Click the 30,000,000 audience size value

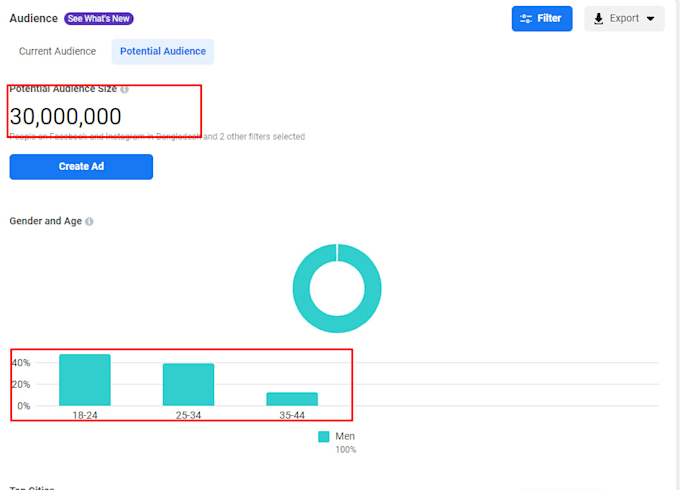[65, 116]
